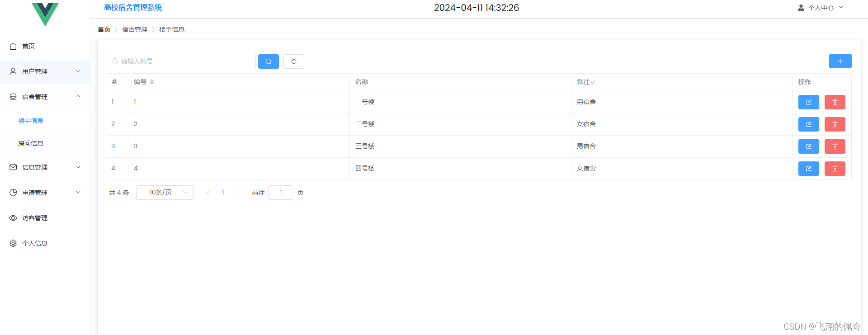868x335 pixels.
Task: Delete the 四号楼 row
Action: pyautogui.click(x=835, y=169)
